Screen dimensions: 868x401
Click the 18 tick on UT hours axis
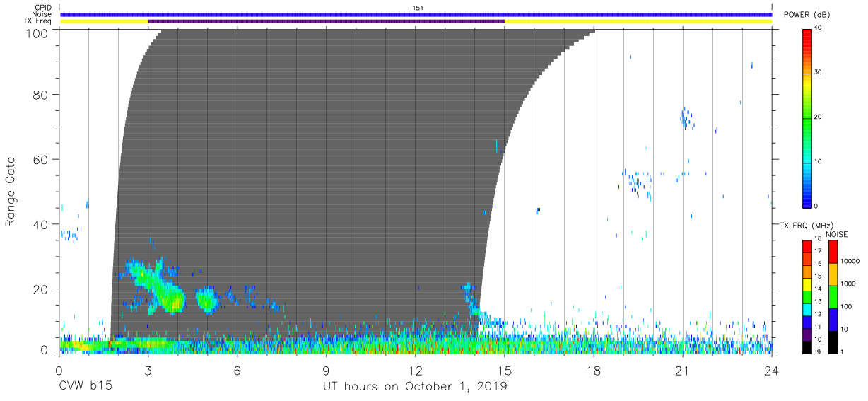click(593, 371)
